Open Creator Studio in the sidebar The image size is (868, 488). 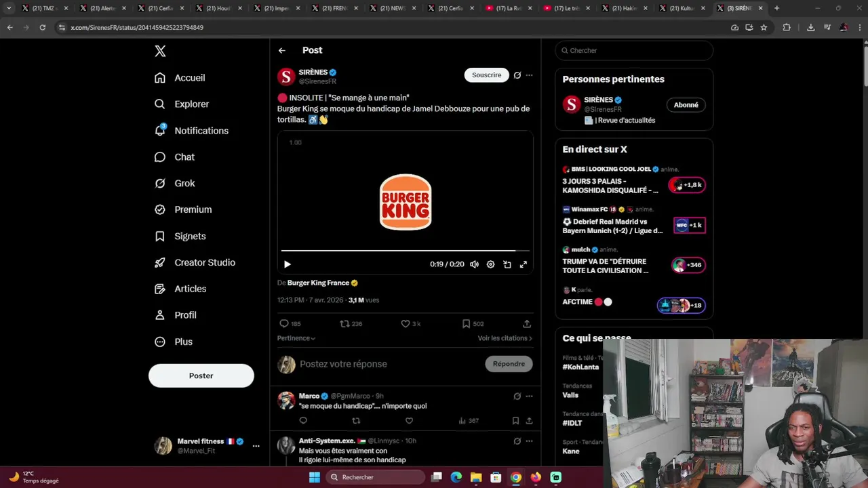(x=195, y=263)
